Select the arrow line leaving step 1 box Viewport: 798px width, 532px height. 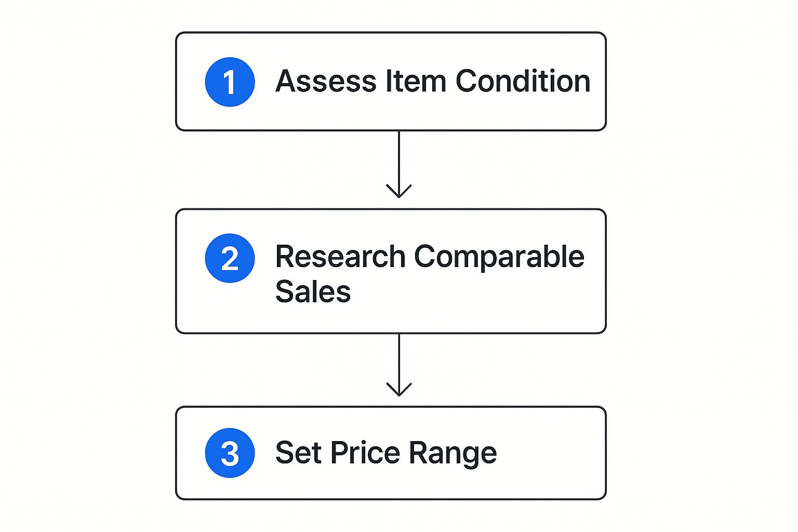point(399,164)
